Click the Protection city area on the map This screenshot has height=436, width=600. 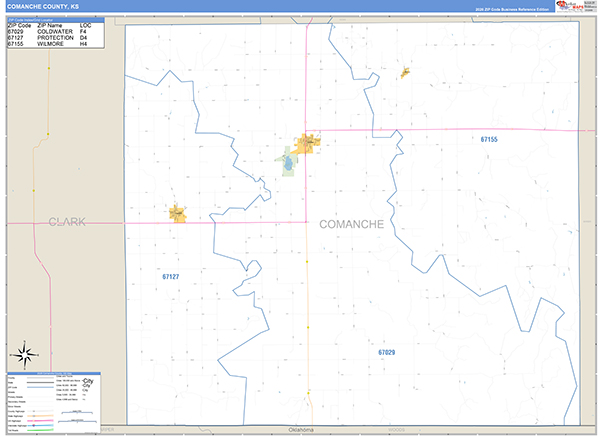pyautogui.click(x=178, y=214)
